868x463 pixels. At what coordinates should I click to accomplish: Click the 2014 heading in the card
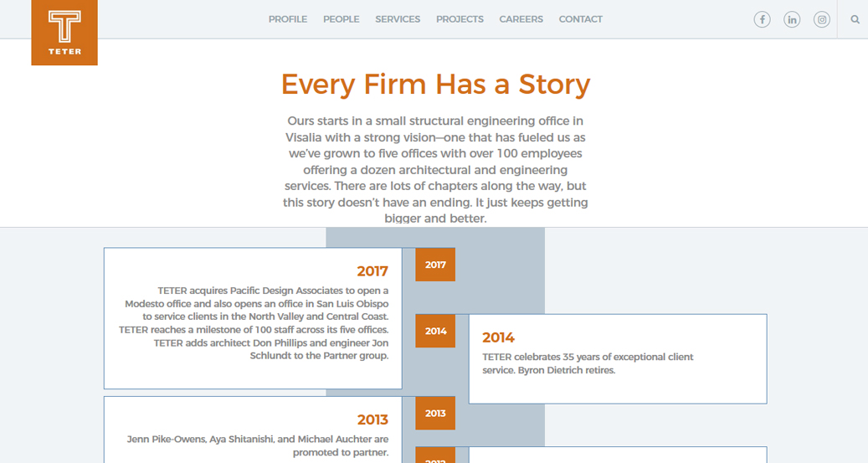[x=498, y=337]
